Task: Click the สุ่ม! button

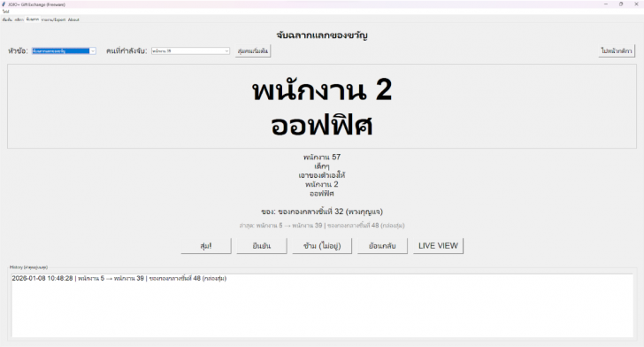Action: 206,246
